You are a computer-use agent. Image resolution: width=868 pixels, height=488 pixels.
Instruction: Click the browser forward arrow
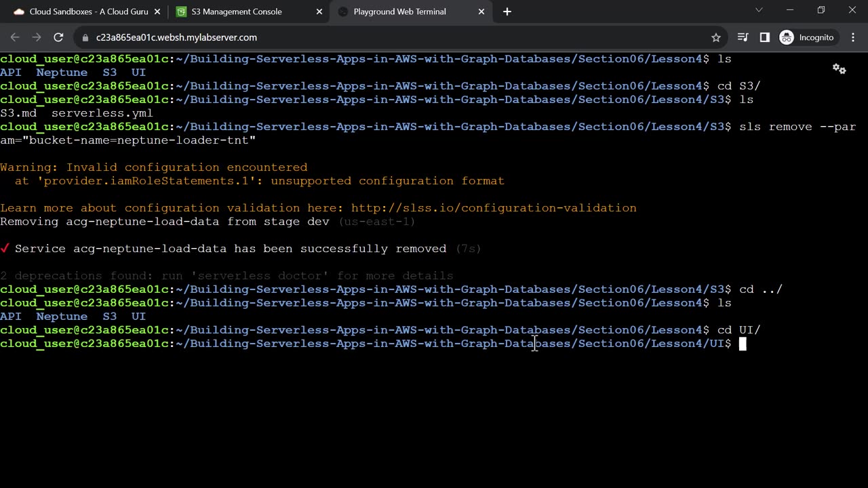point(37,37)
